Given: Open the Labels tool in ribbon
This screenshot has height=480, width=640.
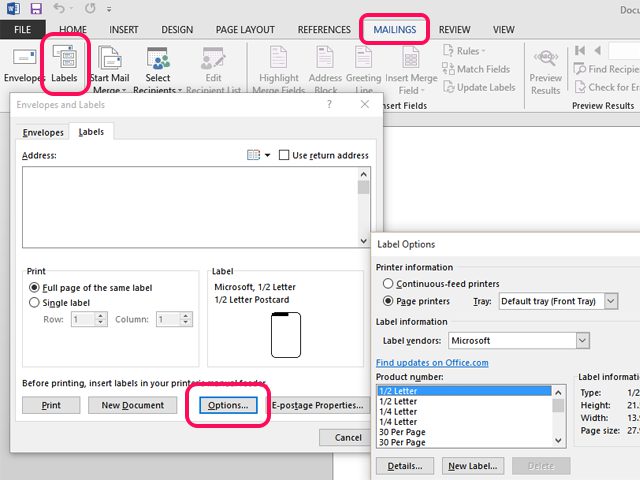Looking at the screenshot, I should pyautogui.click(x=64, y=65).
